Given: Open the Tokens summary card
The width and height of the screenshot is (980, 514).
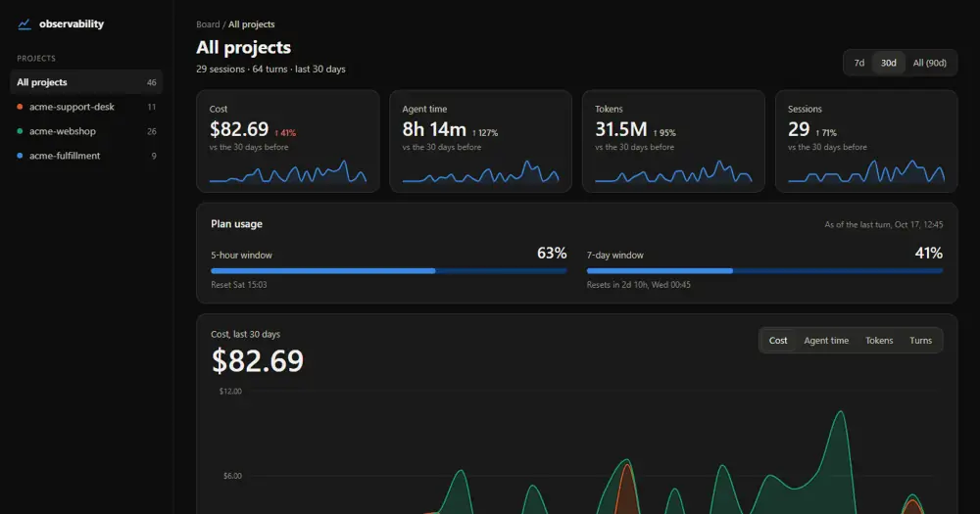Looking at the screenshot, I should (673, 141).
